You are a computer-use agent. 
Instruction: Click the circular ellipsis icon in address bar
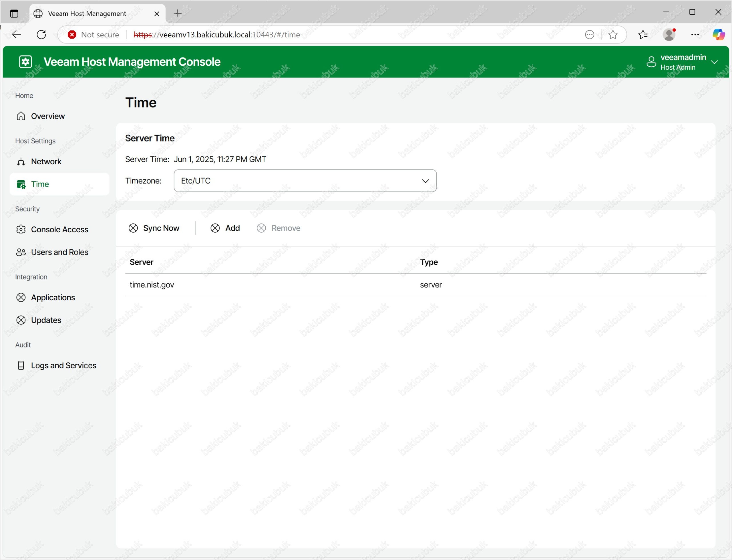coord(590,35)
